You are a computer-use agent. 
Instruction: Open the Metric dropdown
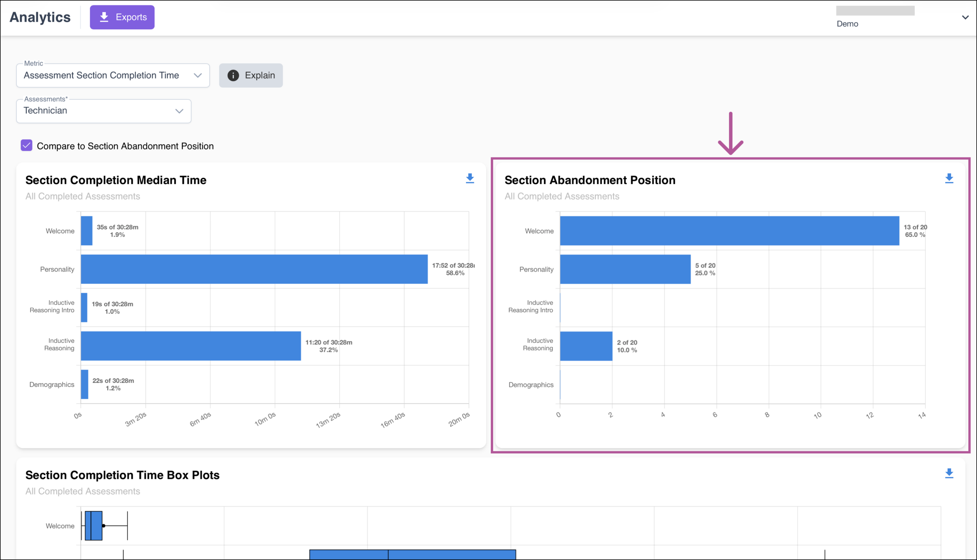(113, 75)
